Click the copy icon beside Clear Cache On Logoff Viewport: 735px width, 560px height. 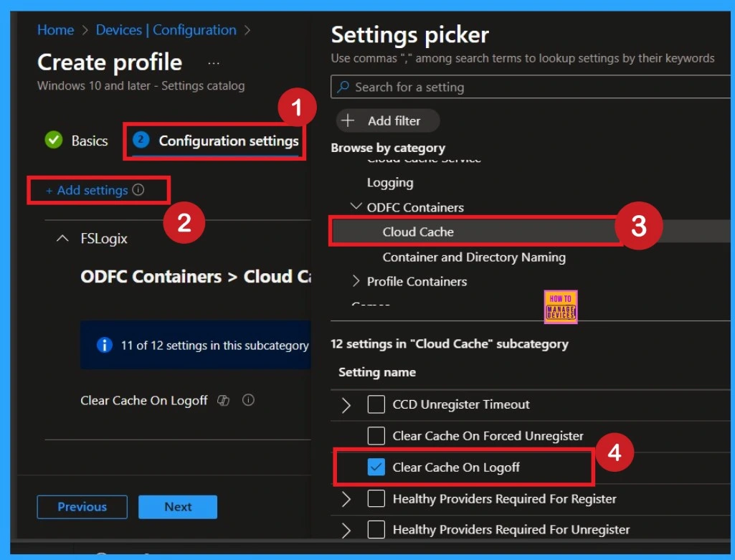point(223,401)
